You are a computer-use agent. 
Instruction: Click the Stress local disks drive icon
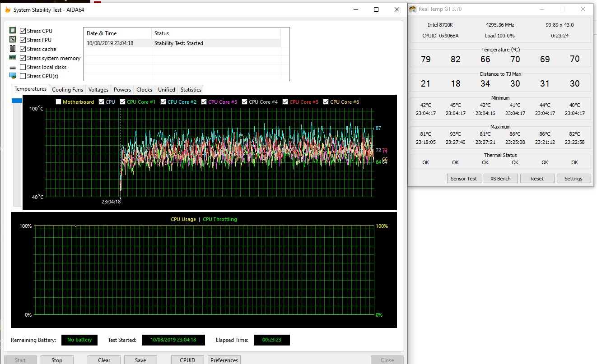(13, 67)
